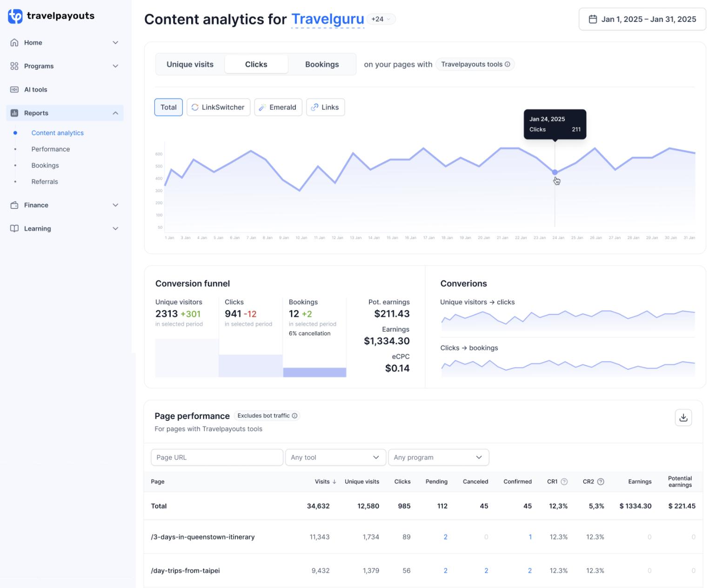Click the calendar icon in date range
Screen dimensions: 709x588
coord(593,19)
